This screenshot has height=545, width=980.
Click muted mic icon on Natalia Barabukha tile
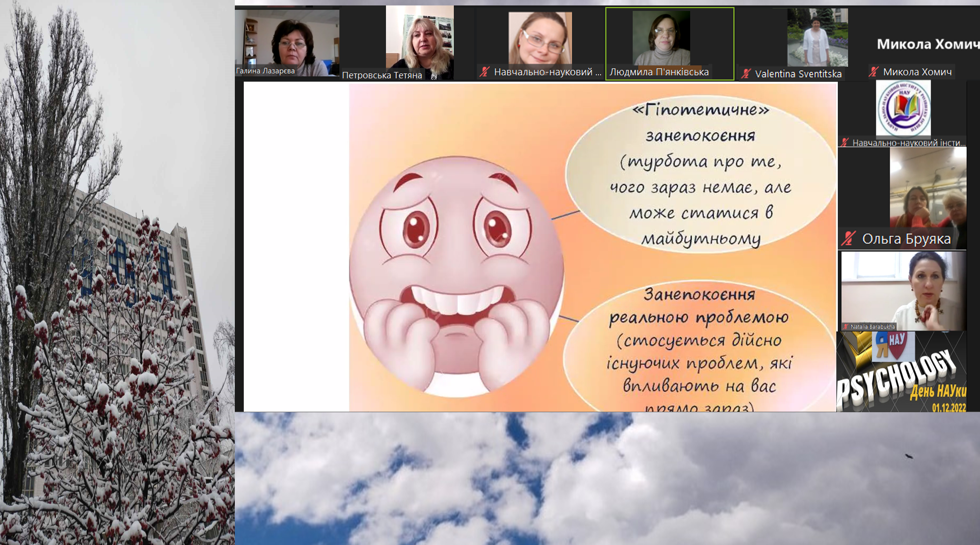pos(846,327)
